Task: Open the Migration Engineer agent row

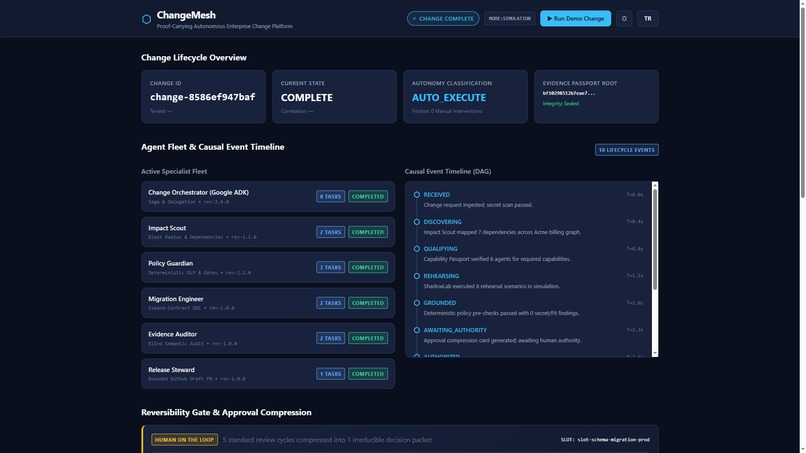Action: 268,303
